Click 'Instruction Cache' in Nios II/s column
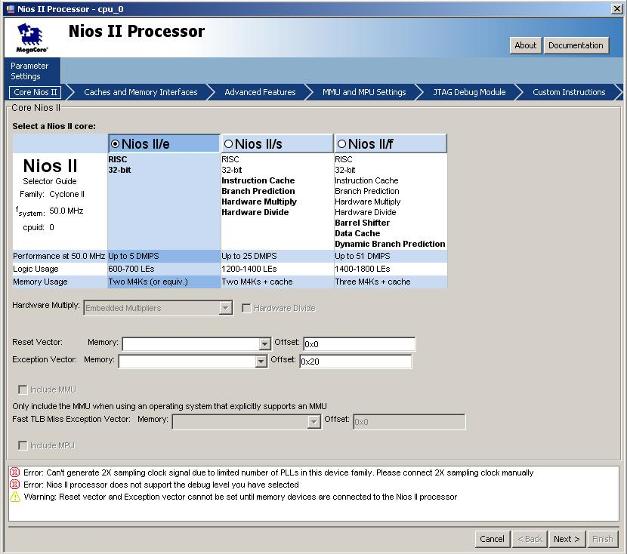This screenshot has height=554, width=627. click(x=258, y=180)
